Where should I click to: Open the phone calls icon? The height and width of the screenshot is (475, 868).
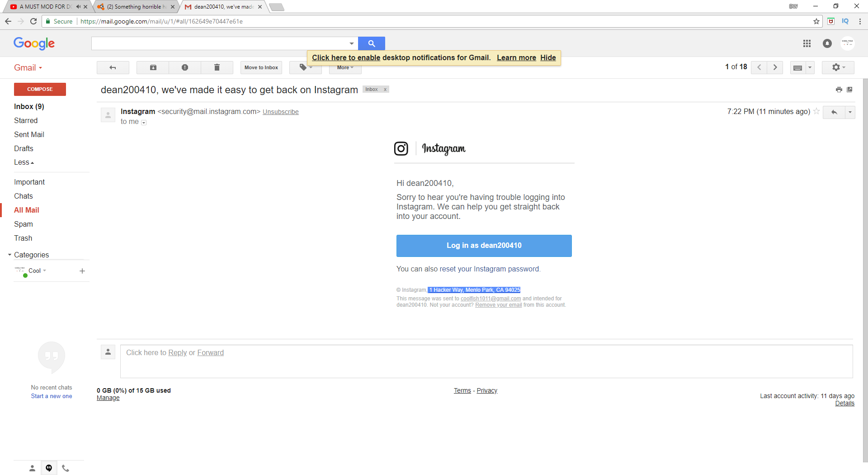66,468
